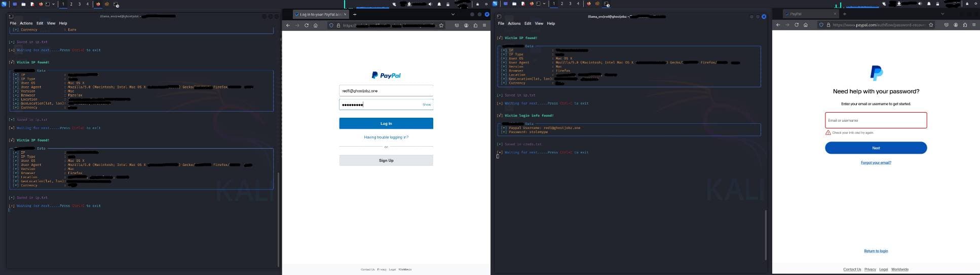This screenshot has height=275, width=980.
Task: Click 'Return to login' link
Action: pos(876,251)
